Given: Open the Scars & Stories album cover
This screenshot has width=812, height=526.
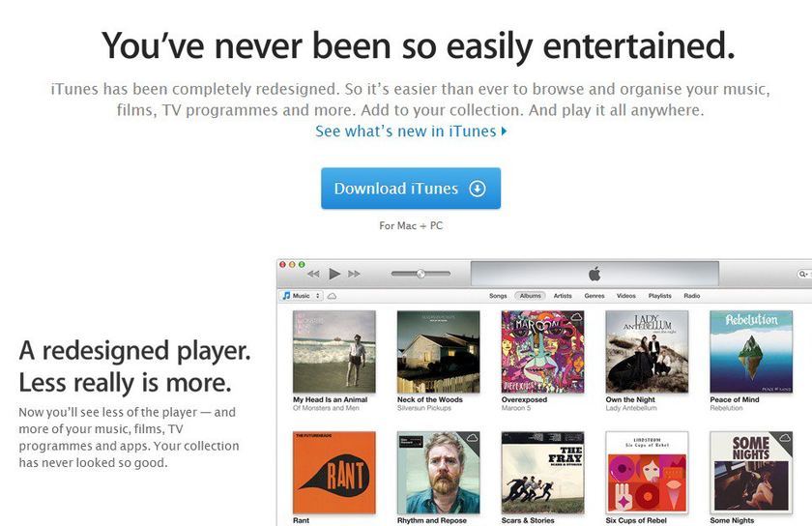Looking at the screenshot, I should [x=542, y=473].
